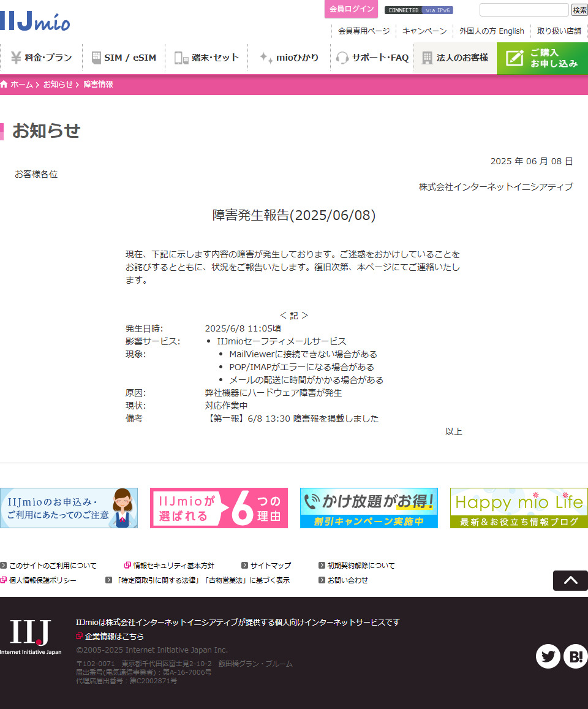
Task: Click the CONNECTED via IPv6 badge
Action: point(418,10)
